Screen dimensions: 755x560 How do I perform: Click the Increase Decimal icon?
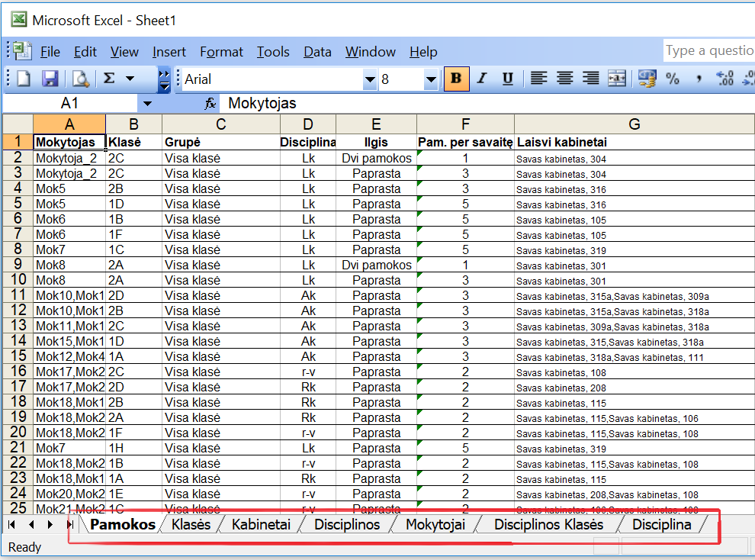724,79
